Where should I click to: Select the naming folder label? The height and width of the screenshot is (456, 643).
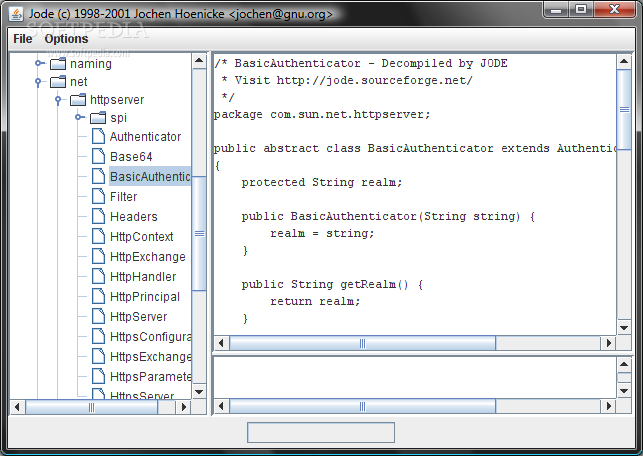click(x=91, y=64)
